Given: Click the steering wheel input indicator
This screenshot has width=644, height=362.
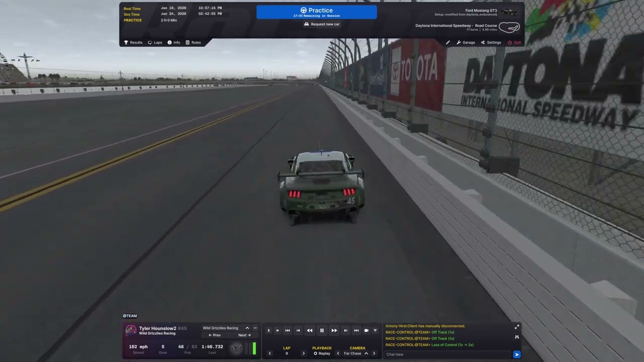Looking at the screenshot, I should tap(236, 348).
